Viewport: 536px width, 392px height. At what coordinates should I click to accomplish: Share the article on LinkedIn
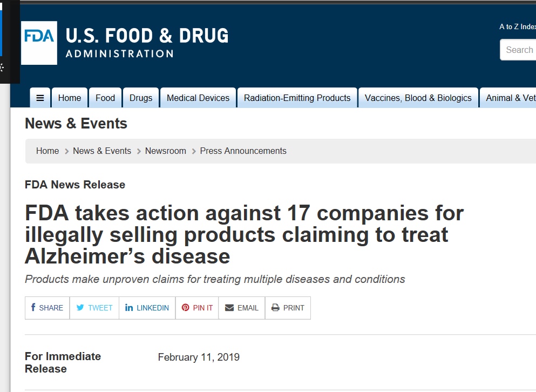point(147,308)
